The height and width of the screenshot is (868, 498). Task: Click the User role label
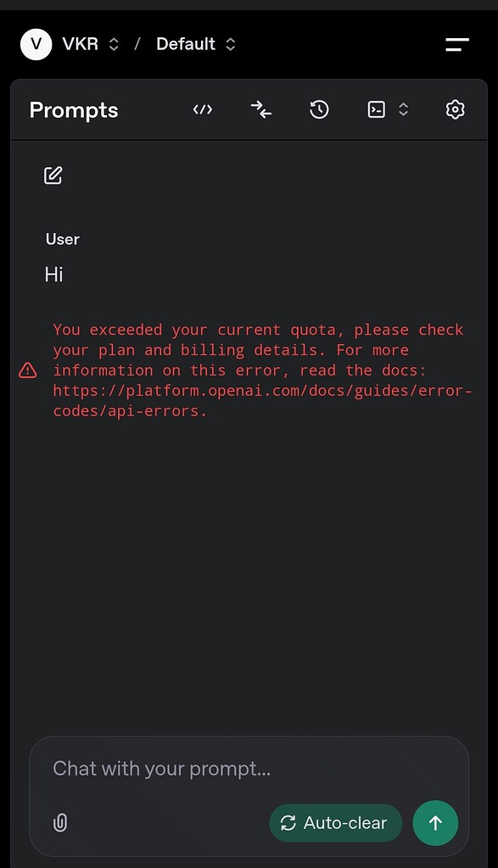63,239
